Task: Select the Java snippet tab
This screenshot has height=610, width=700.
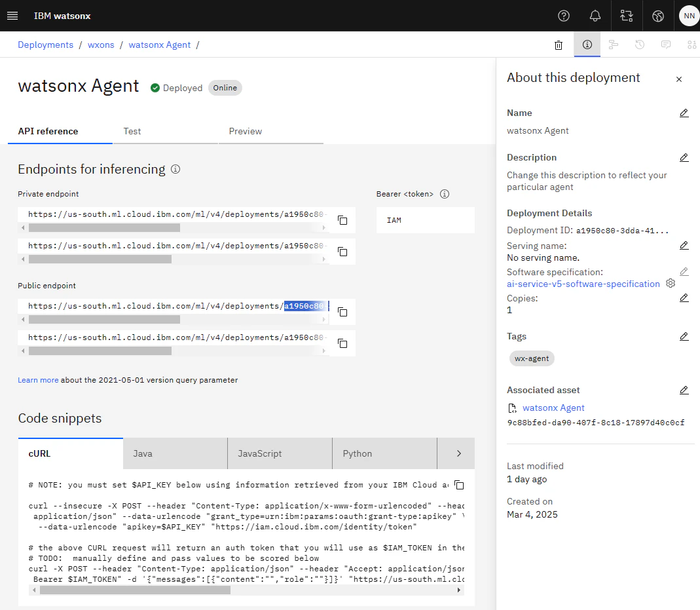Action: pos(175,453)
